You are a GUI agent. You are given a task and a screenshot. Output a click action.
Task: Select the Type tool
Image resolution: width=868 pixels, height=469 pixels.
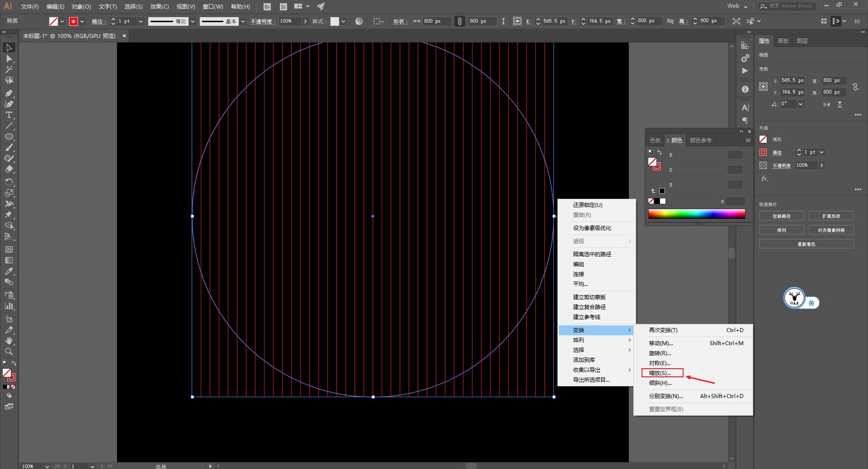point(9,115)
